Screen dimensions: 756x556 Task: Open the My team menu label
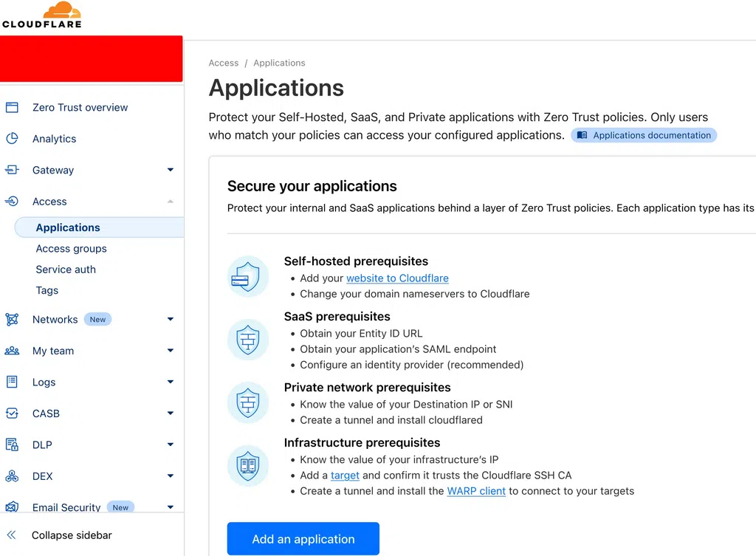point(53,351)
